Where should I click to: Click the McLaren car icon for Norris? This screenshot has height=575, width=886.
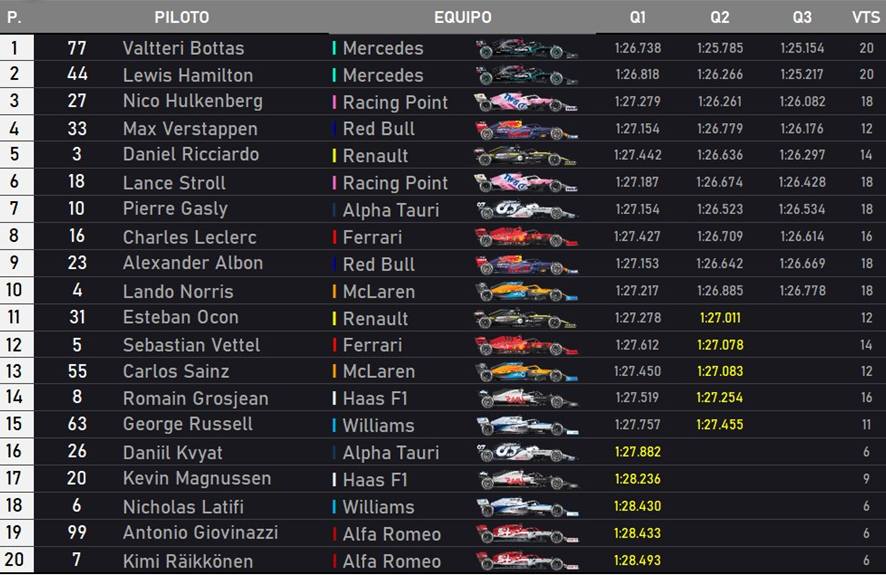tap(527, 291)
